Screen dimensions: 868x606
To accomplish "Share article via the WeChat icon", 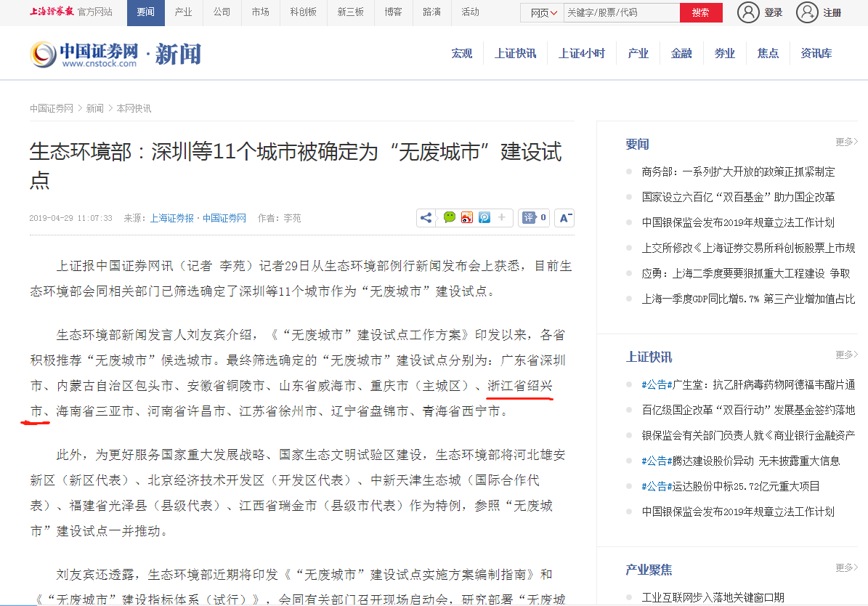I will point(450,217).
